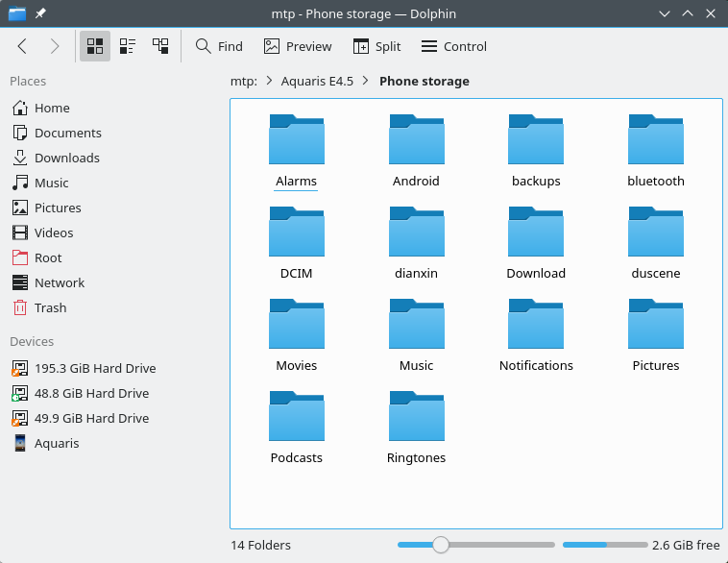Click Aquaris E4.5 in the breadcrumb
728x563 pixels.
click(x=317, y=82)
